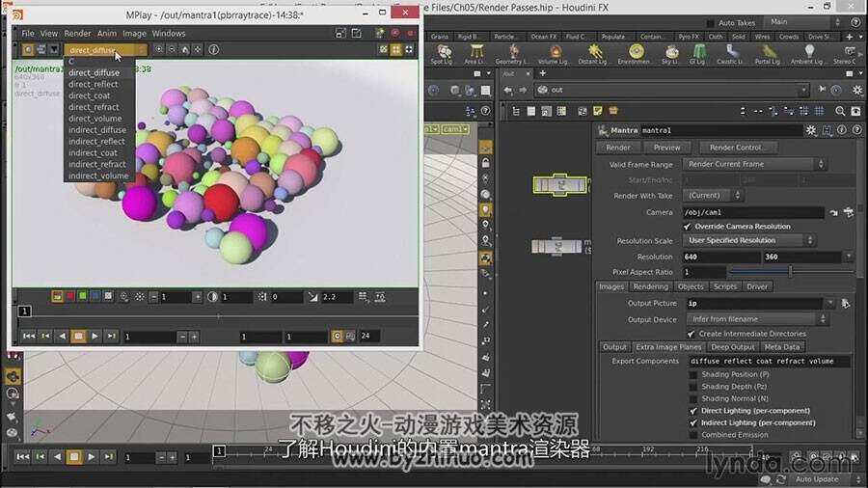The height and width of the screenshot is (488, 868).
Task: Open Mantra node help icon
Action: [857, 130]
